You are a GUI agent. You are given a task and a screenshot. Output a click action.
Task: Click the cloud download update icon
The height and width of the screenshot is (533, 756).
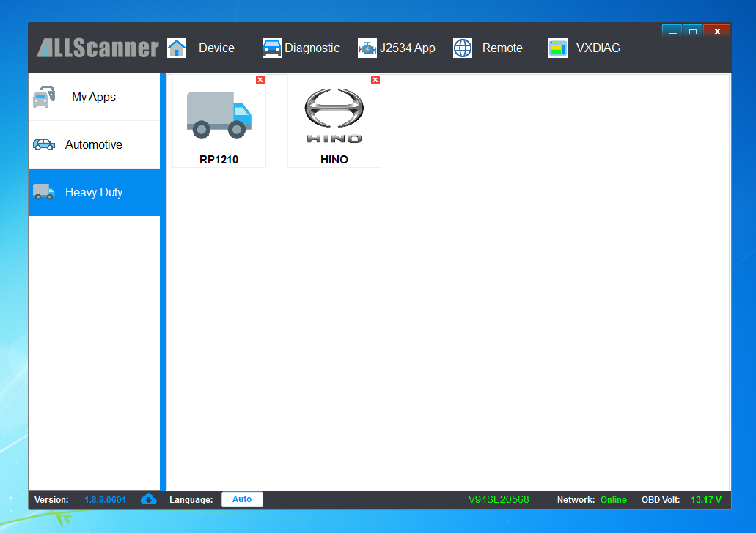tap(149, 500)
